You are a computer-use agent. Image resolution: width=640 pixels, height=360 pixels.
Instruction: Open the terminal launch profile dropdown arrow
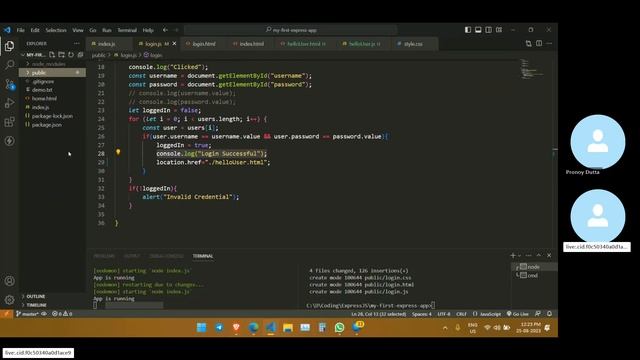point(519,256)
